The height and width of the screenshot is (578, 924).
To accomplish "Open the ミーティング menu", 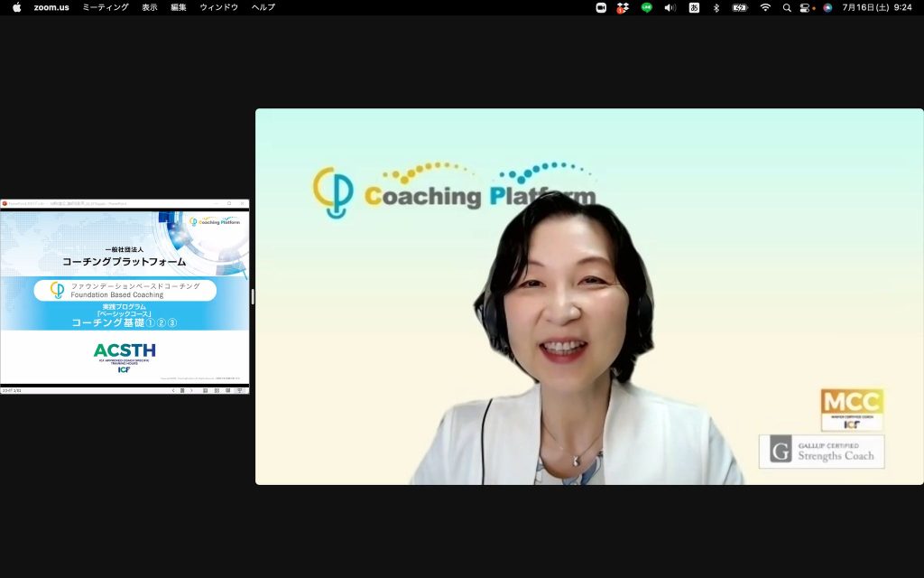I will click(x=106, y=7).
